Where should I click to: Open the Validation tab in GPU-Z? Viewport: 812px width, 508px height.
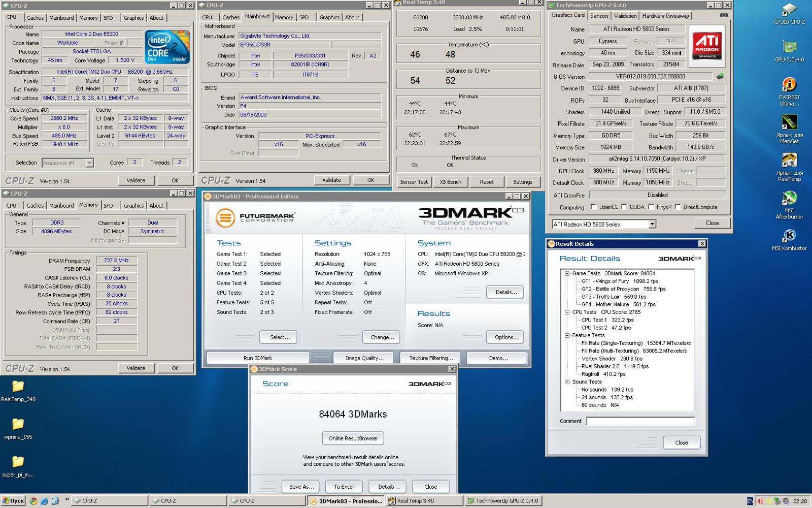[625, 16]
